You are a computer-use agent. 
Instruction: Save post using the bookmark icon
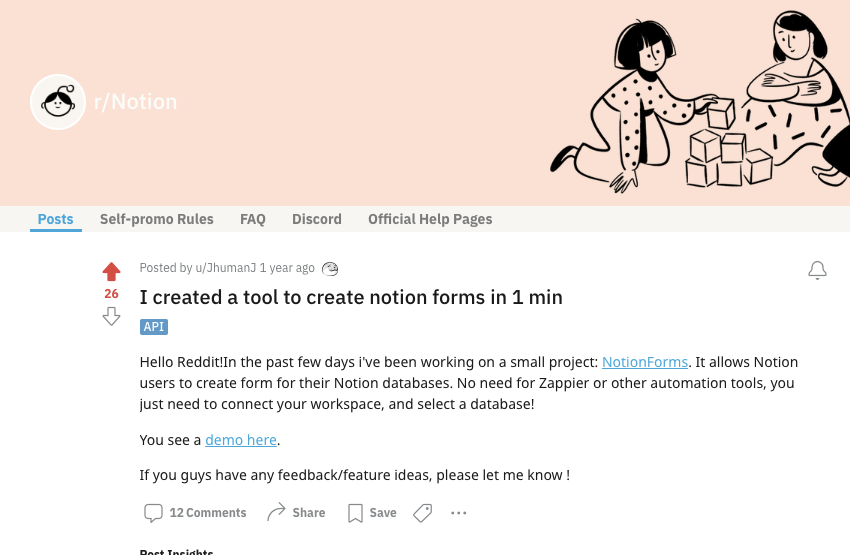355,513
